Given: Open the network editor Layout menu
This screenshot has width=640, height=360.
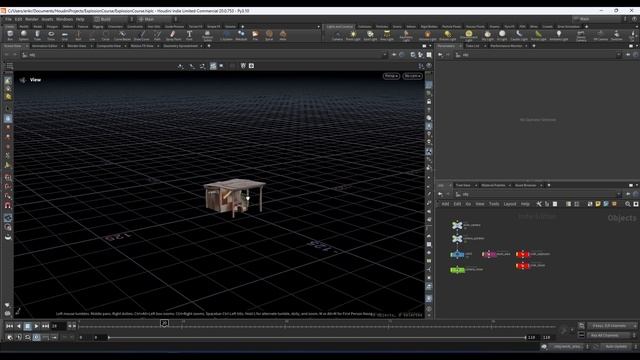Looking at the screenshot, I should pyautogui.click(x=510, y=204).
